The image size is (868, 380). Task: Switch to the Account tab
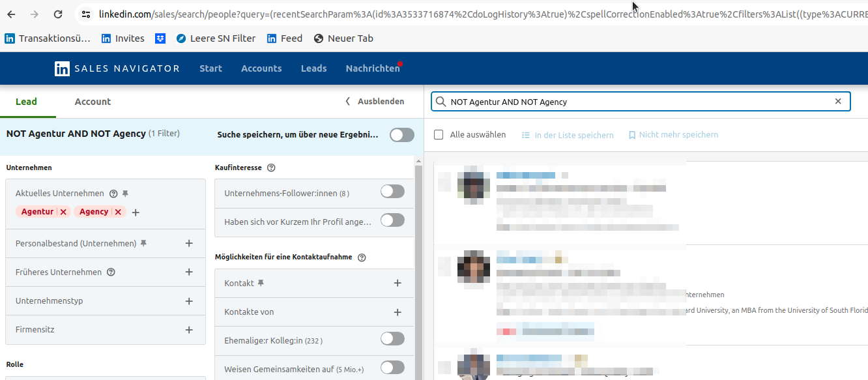(93, 102)
